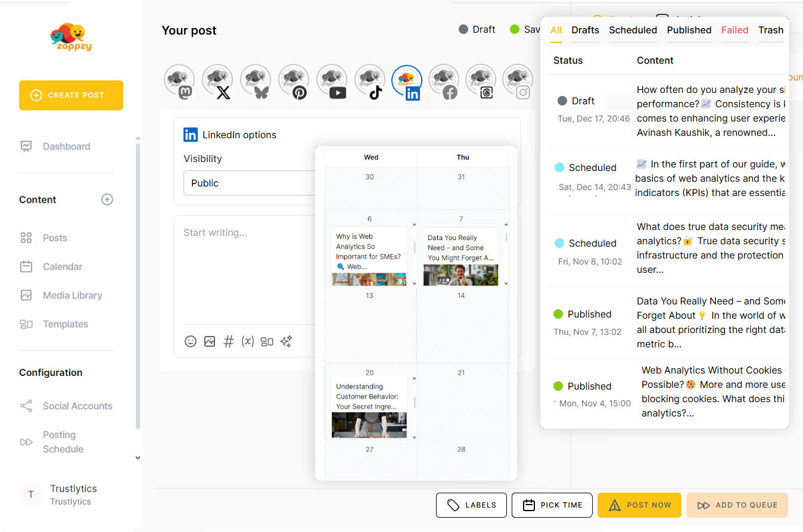Deselect the LinkedIn account

pos(407,82)
